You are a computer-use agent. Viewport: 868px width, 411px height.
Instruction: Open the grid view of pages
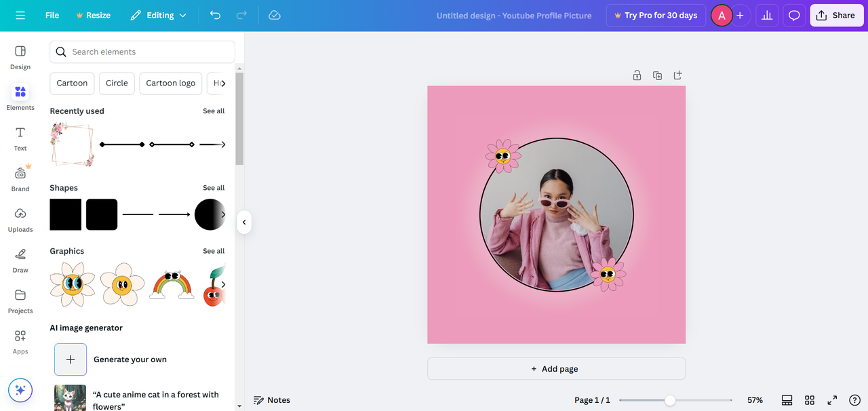pyautogui.click(x=810, y=400)
